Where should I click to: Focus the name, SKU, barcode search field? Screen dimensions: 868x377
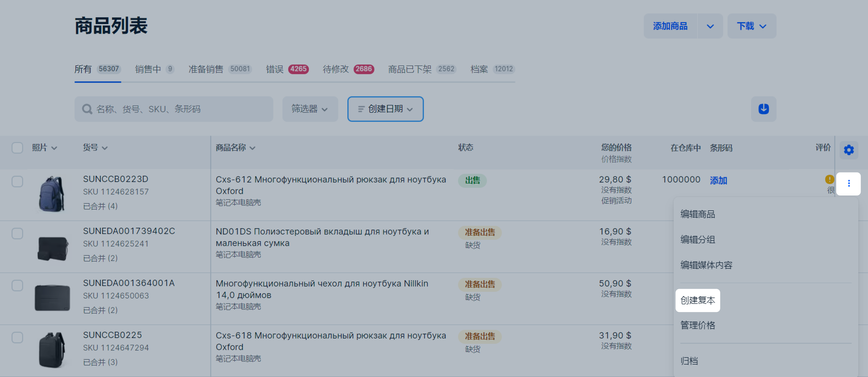tap(182, 109)
